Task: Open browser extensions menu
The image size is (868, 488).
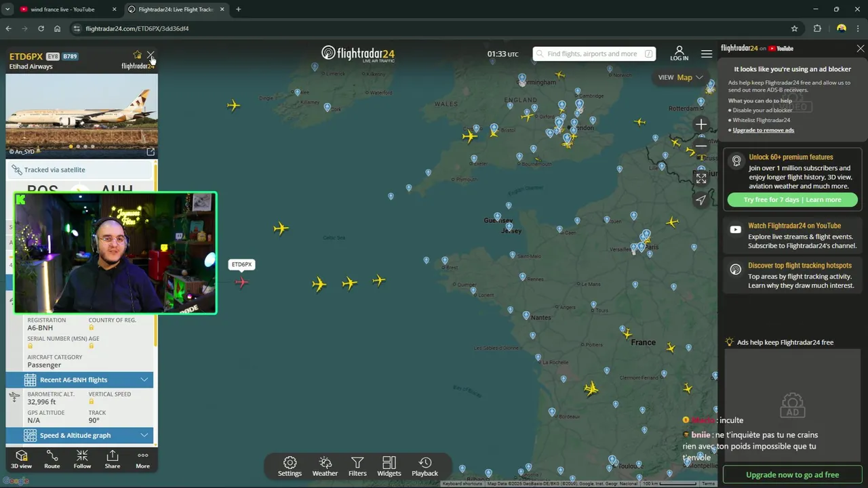Action: [817, 28]
